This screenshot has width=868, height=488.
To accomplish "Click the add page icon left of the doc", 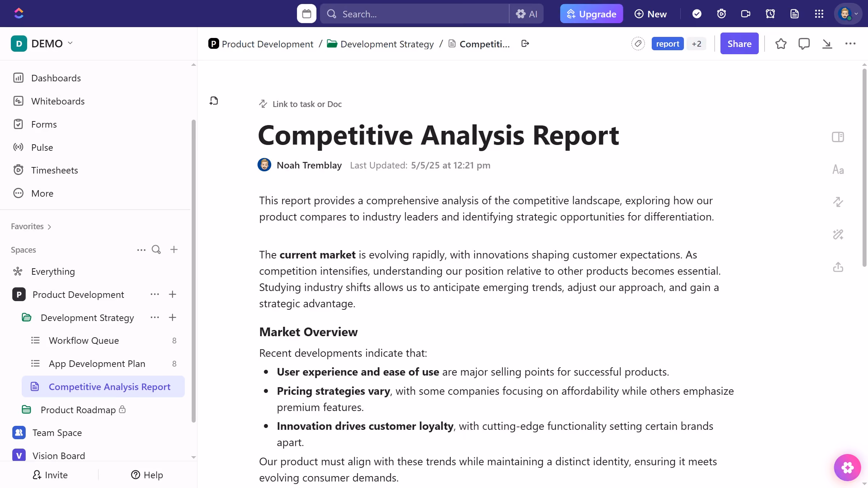I will coord(214,101).
